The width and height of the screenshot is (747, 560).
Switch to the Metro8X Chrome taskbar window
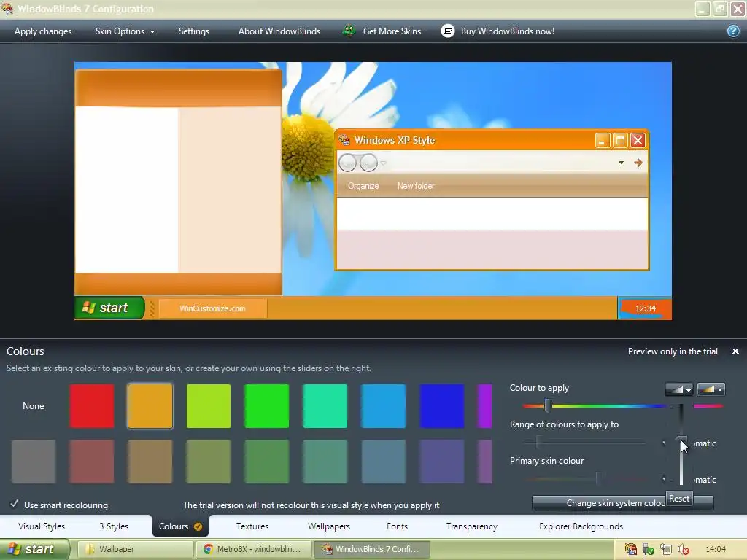coord(253,549)
